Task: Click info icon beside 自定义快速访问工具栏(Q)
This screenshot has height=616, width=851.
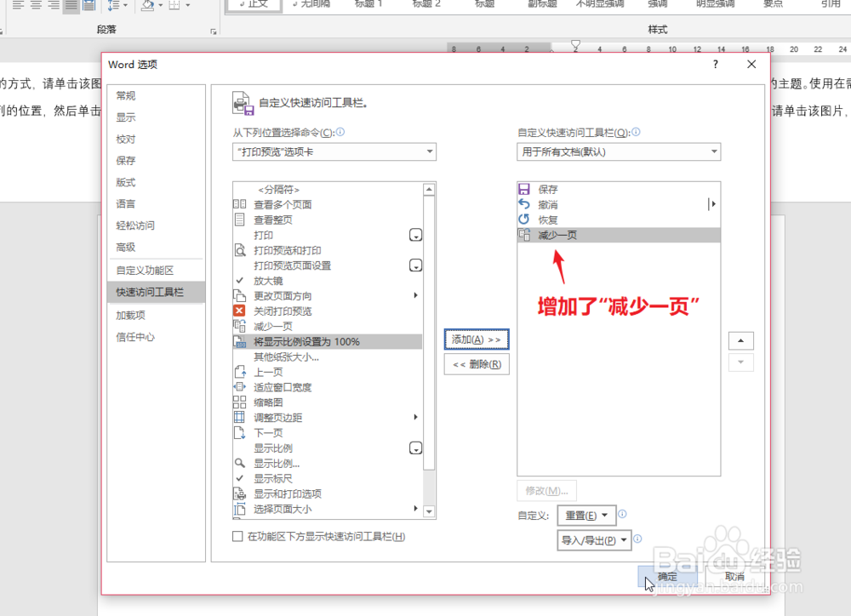Action: pyautogui.click(x=636, y=132)
